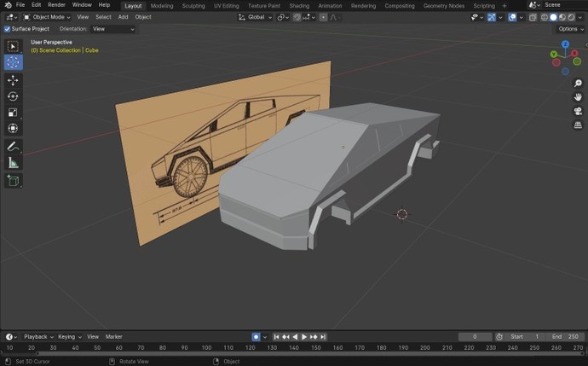The image size is (588, 366).
Task: Select the Transform tool
Action: [x=13, y=128]
